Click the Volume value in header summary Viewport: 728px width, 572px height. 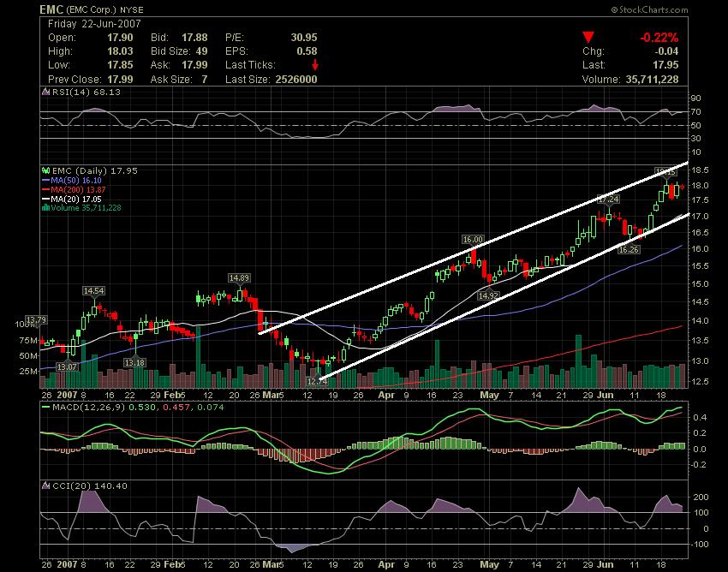653,79
